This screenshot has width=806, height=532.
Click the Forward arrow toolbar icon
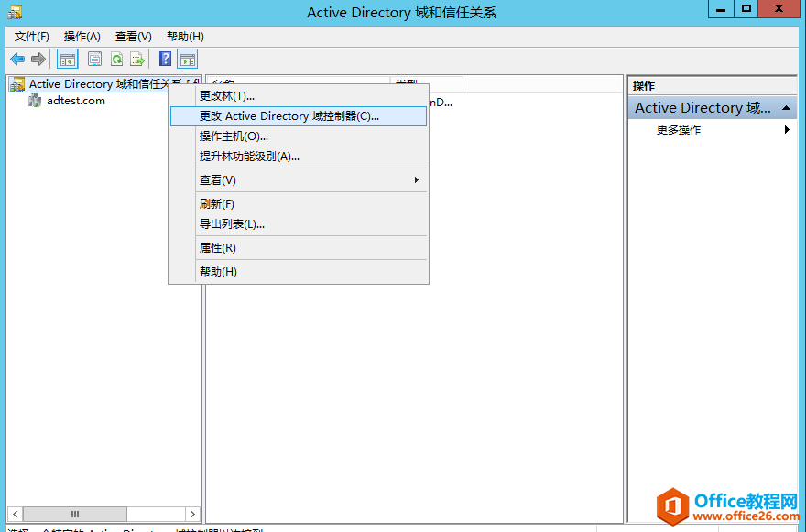click(38, 60)
